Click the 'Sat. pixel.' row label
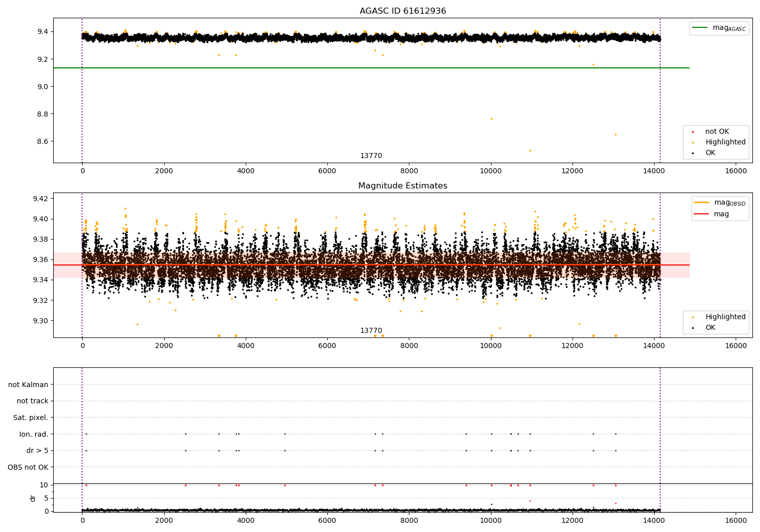The image size is (760, 532). [x=31, y=418]
